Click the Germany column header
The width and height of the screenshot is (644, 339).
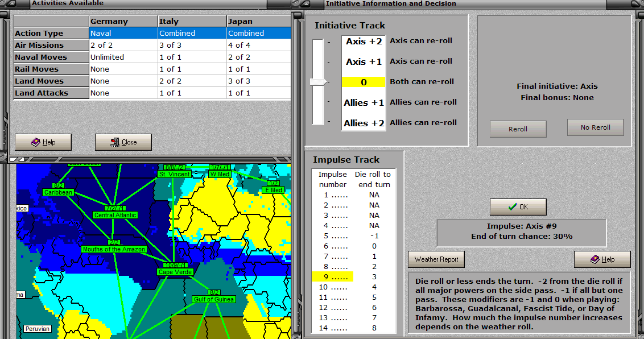click(x=123, y=22)
